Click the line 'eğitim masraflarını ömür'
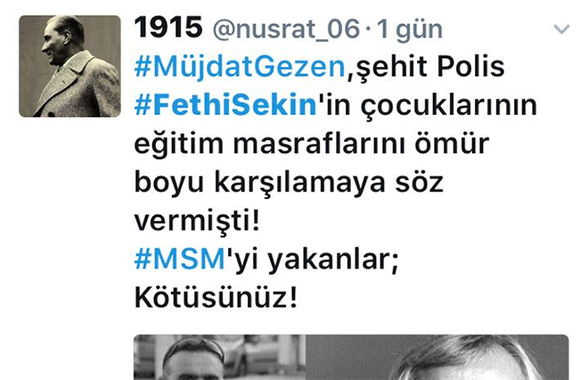588x380 pixels. 312,145
